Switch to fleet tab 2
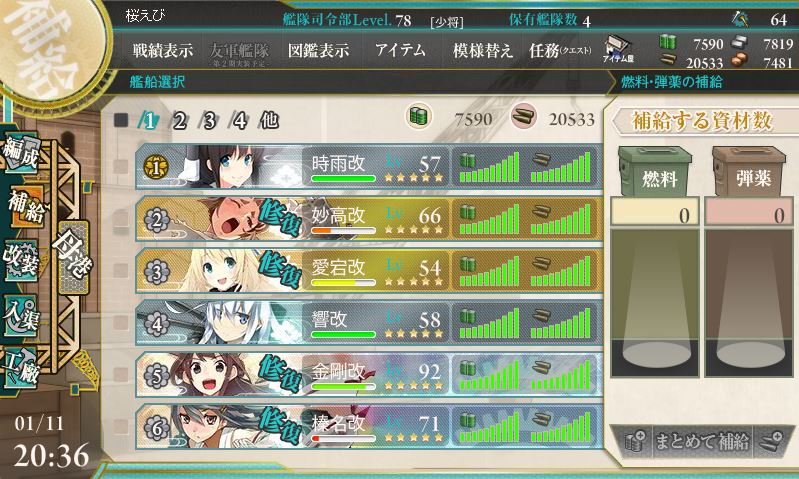 coord(179,121)
